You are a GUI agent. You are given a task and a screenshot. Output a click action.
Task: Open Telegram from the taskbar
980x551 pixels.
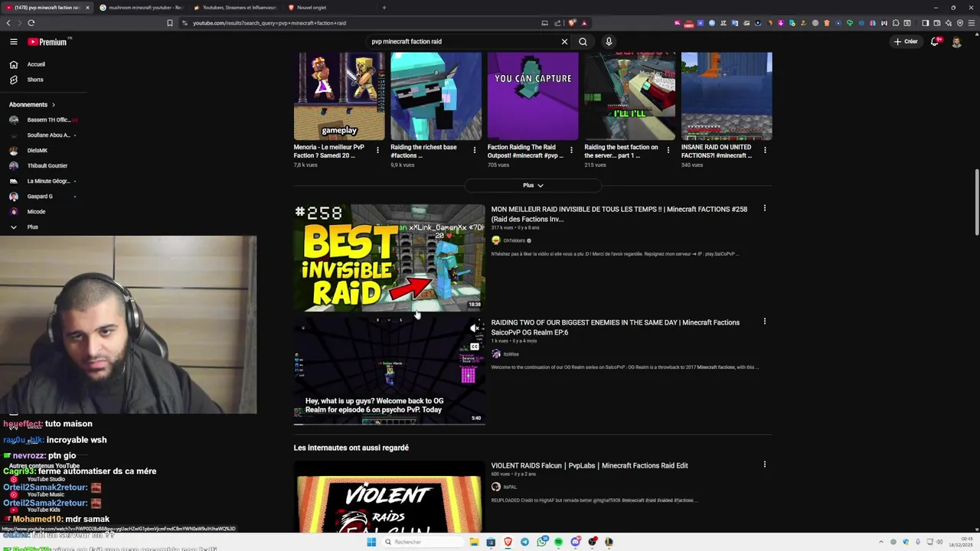tap(524, 542)
